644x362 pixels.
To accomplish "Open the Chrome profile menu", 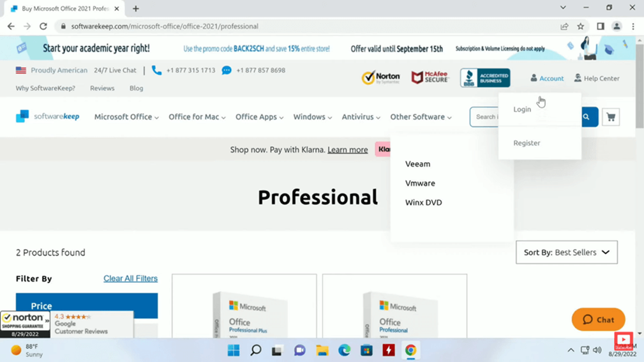I will (x=617, y=26).
